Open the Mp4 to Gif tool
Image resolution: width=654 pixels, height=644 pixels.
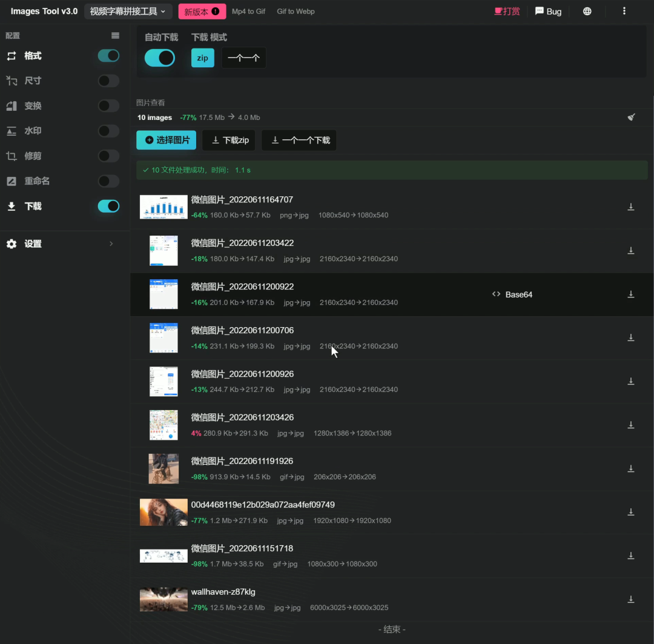[248, 12]
